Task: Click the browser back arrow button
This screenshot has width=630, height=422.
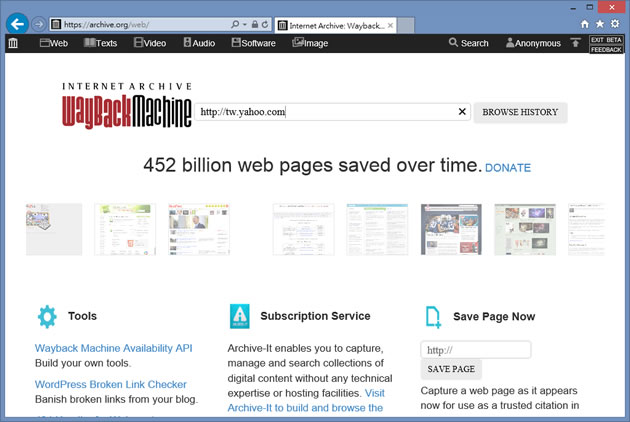Action: pyautogui.click(x=17, y=24)
